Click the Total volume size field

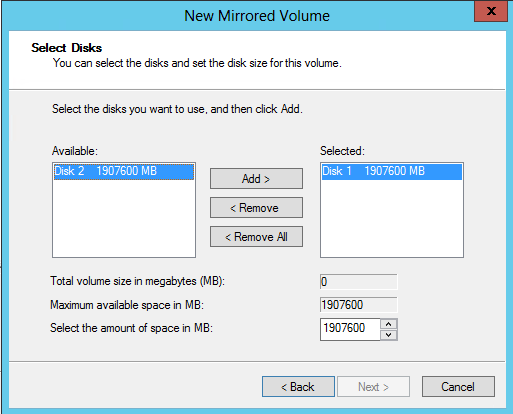point(359,282)
